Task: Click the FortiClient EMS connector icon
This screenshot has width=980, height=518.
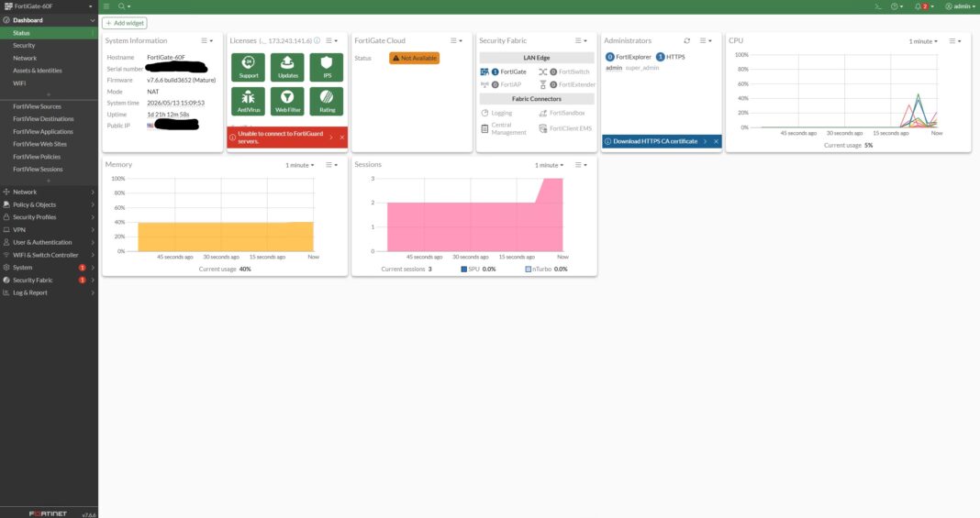Action: 542,128
